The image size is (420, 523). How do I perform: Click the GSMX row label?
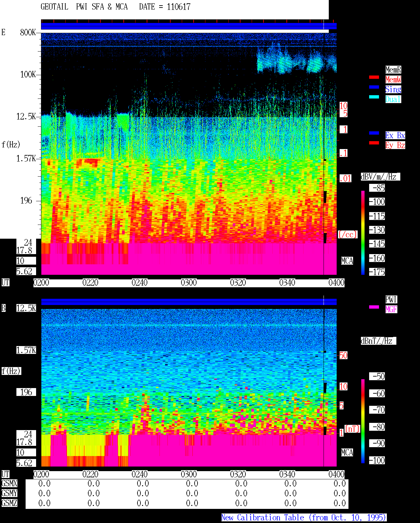click(x=9, y=484)
